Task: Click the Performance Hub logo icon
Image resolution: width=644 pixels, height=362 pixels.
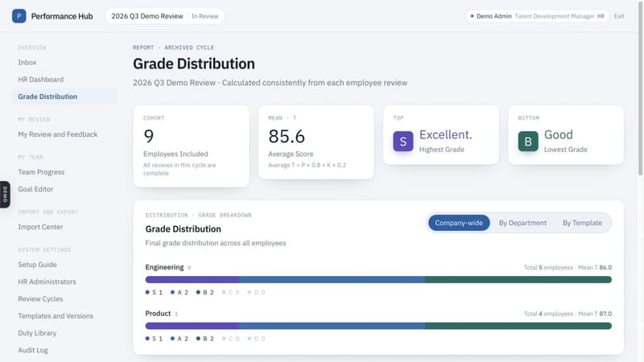Action: coord(19,16)
